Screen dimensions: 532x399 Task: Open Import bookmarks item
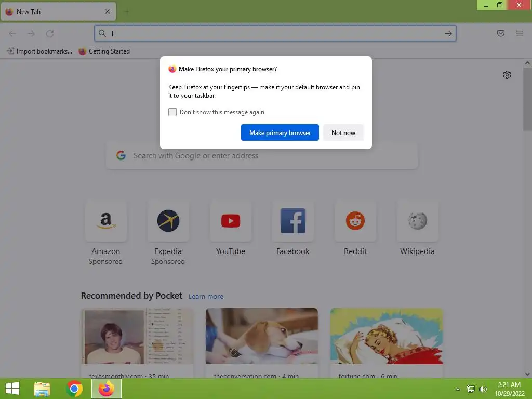[39, 51]
